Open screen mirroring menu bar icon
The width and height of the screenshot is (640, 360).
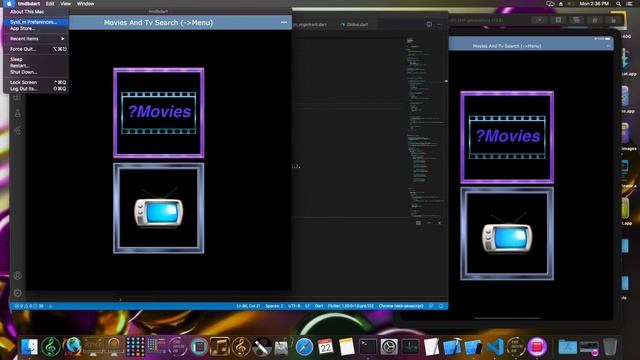[x=550, y=4]
